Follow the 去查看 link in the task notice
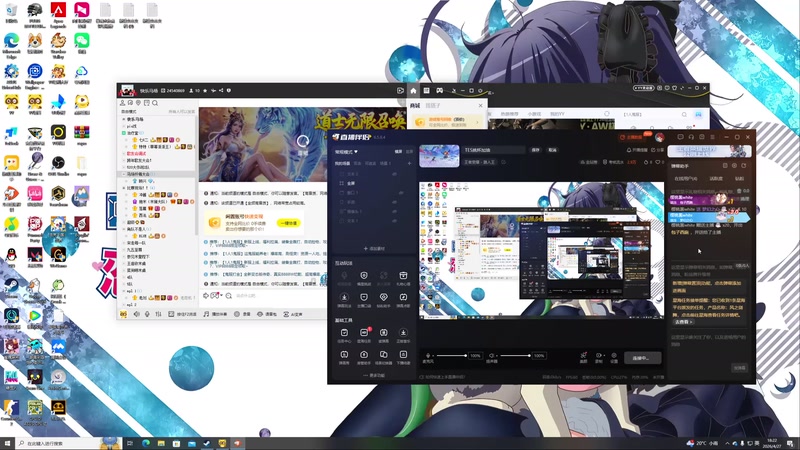 point(684,322)
